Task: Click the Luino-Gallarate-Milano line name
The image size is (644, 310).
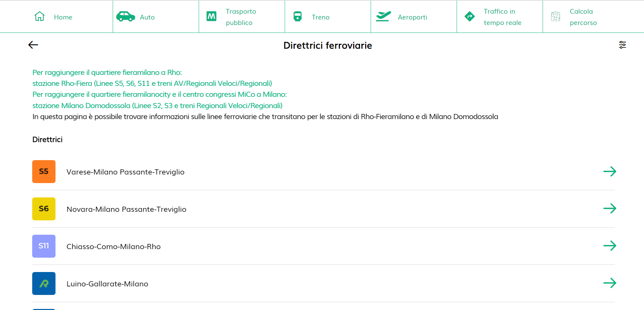Action: pyautogui.click(x=107, y=284)
